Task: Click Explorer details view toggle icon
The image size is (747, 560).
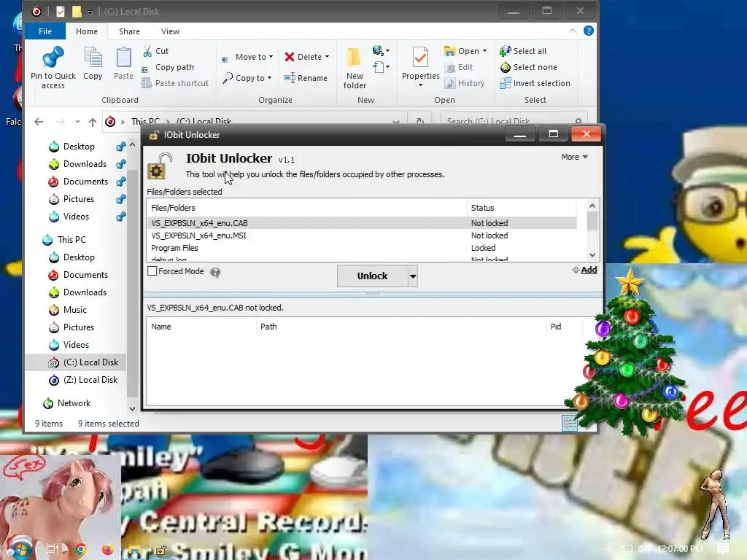Action: (569, 424)
